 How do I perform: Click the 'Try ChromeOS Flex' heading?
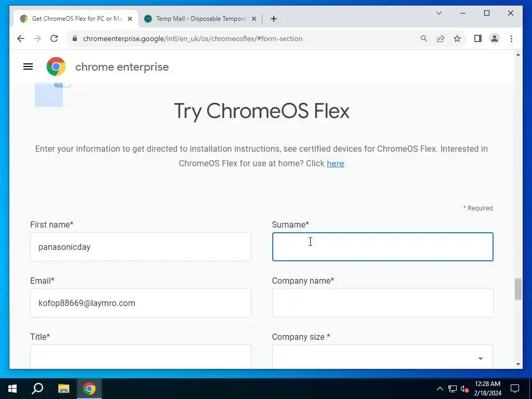[262, 111]
